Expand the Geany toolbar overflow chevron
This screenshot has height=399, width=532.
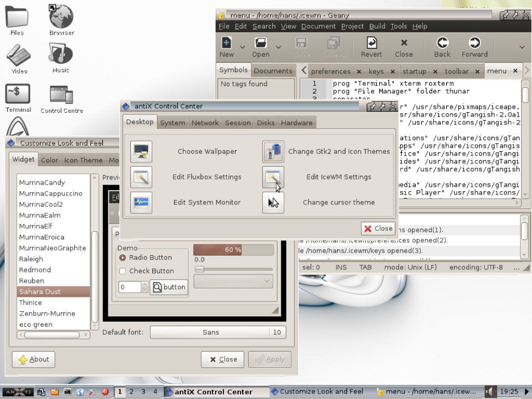[522, 47]
